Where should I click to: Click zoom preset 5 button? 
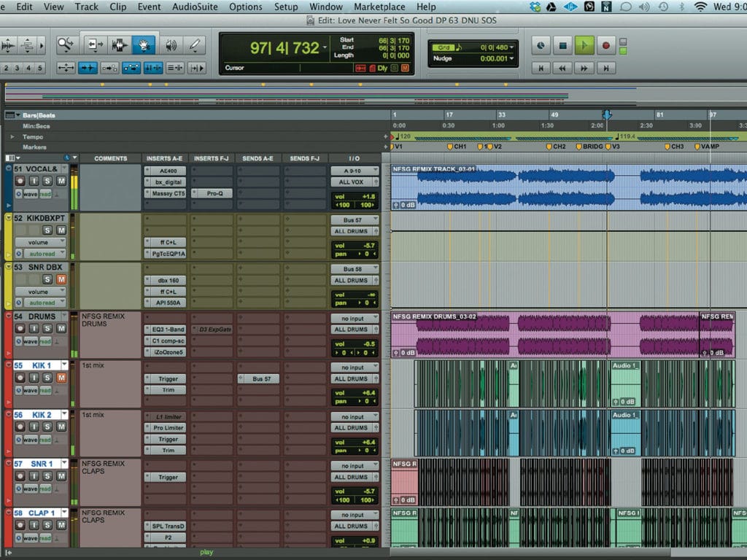click(40, 68)
